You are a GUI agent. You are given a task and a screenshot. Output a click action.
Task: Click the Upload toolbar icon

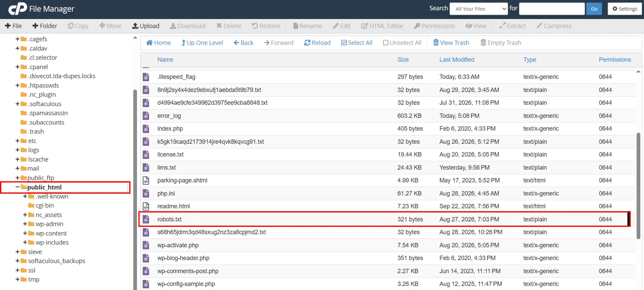(136, 26)
